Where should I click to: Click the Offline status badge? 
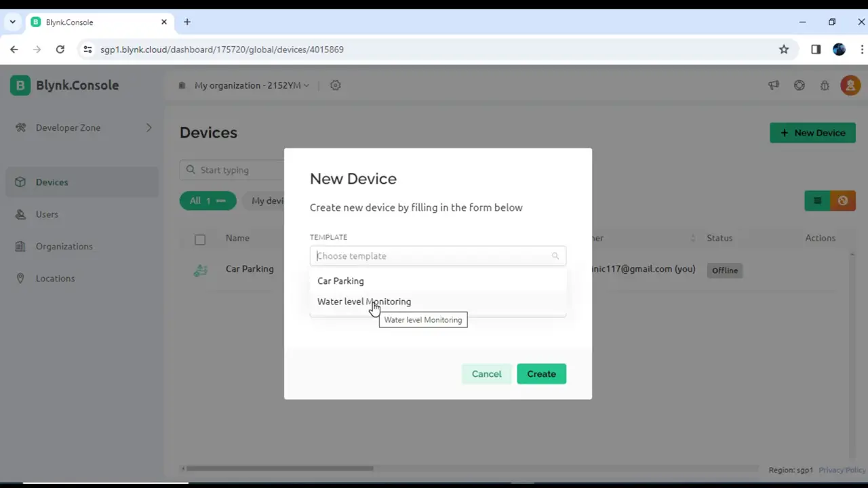724,270
